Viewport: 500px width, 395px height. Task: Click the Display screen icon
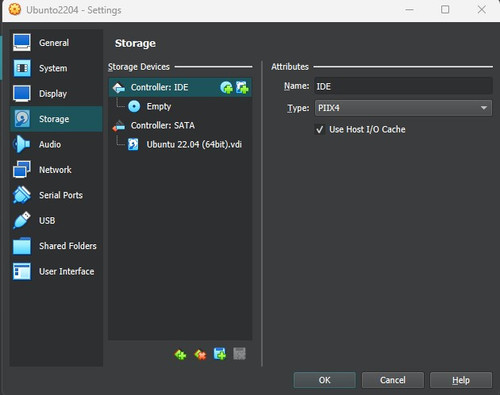[x=22, y=93]
